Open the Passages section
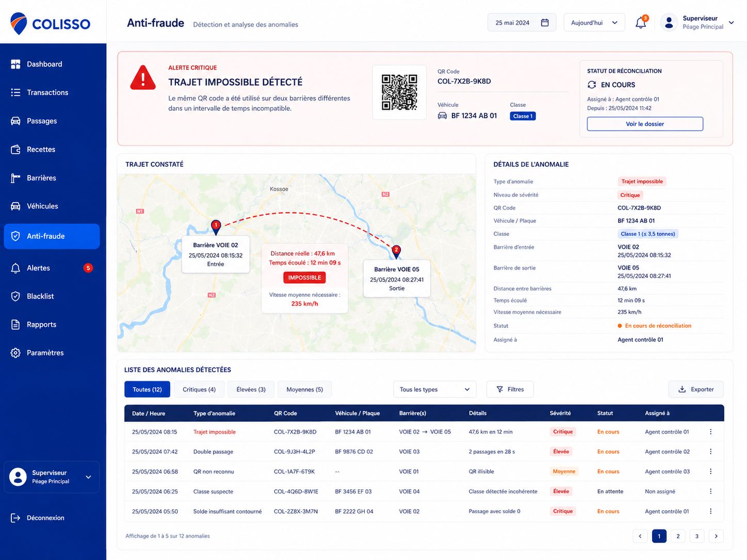The width and height of the screenshot is (747, 560). click(x=52, y=121)
